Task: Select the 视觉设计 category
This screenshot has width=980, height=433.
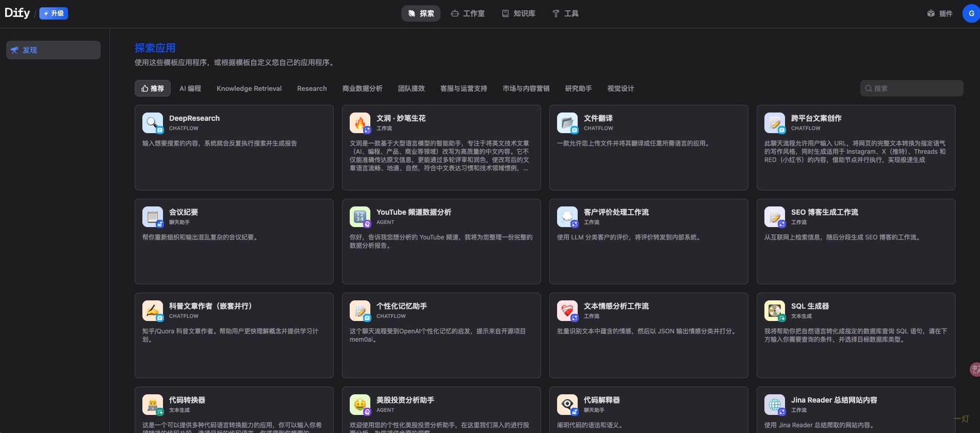Action: (x=620, y=88)
